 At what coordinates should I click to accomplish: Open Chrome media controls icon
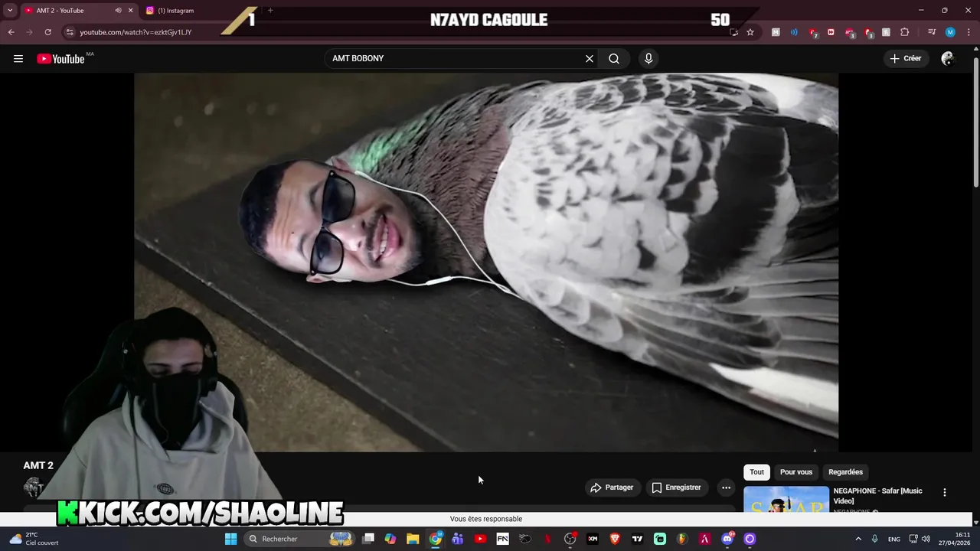[932, 32]
